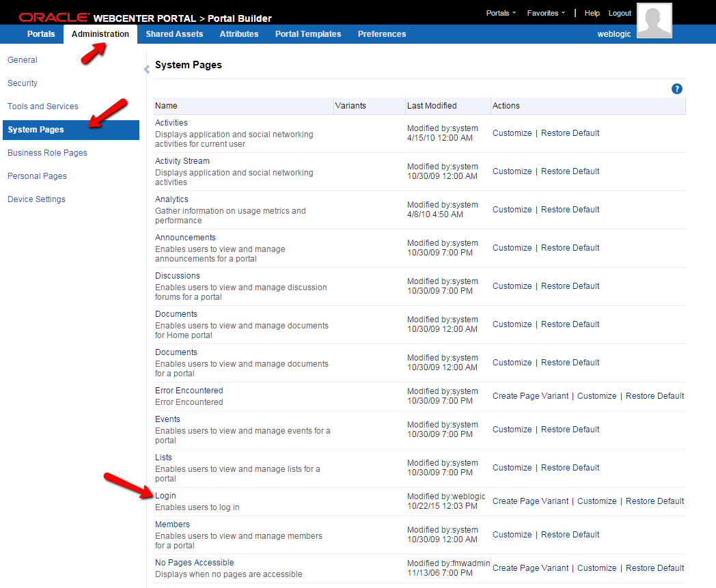Switch to the Administration tab
Screen dimensions: 716x588
[x=100, y=33]
